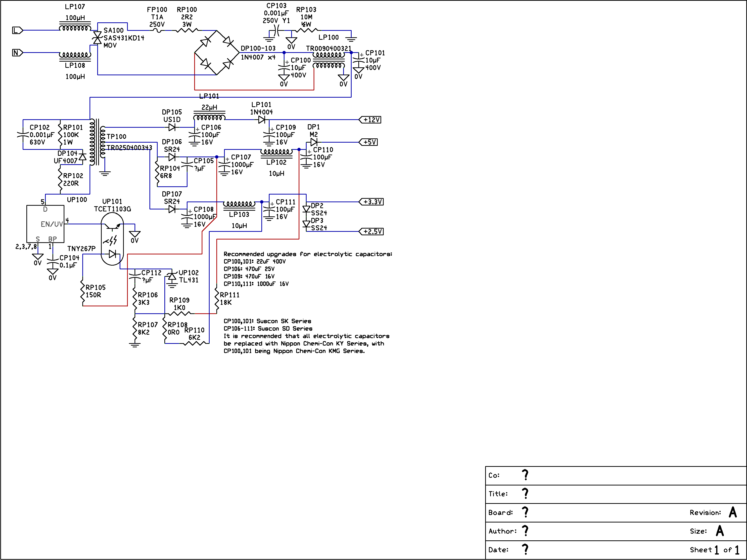Viewport: 747px width, 560px height.
Task: Click the N input port symbol
Action: [x=18, y=53]
